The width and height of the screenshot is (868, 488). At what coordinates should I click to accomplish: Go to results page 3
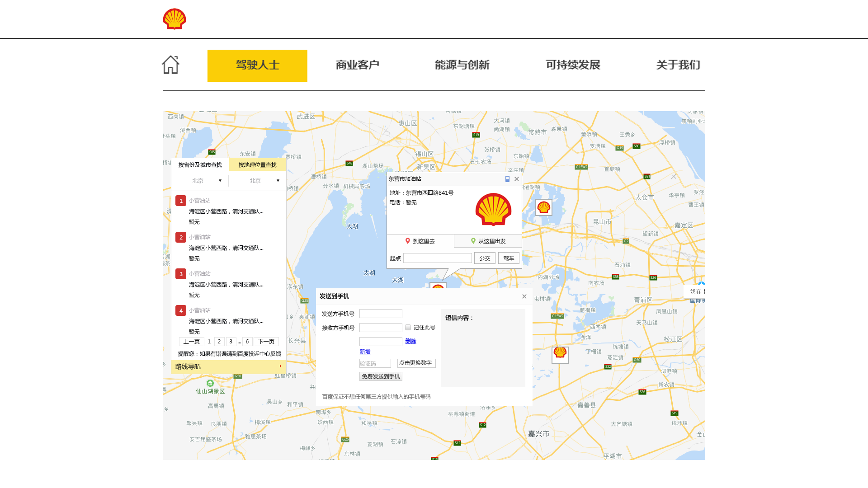[231, 342]
